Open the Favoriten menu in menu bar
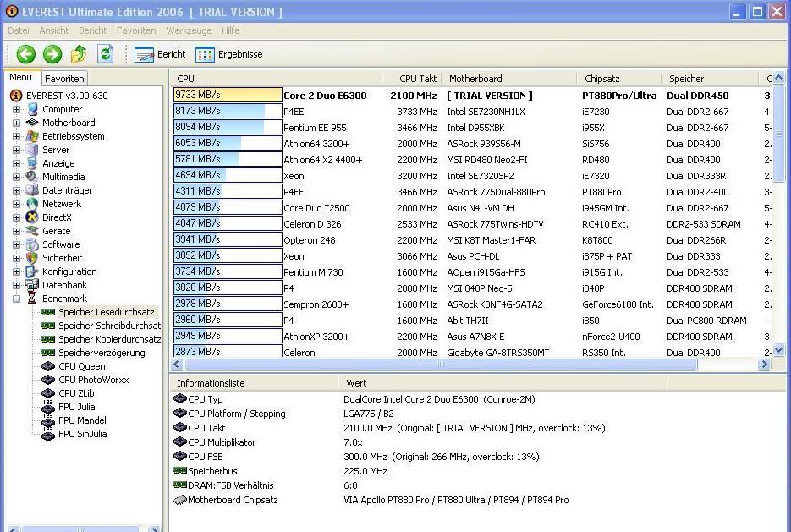The image size is (791, 532). (x=136, y=30)
